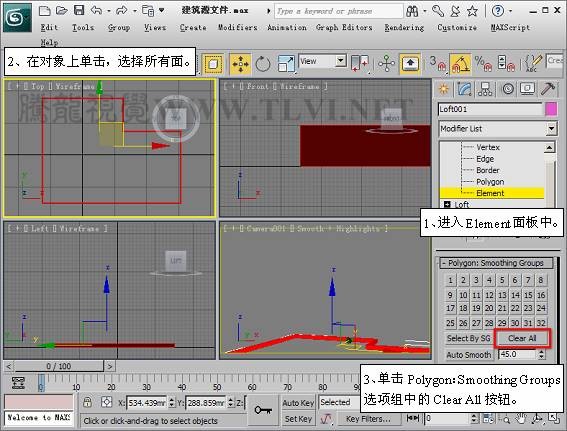Open the Utilities hammer panel tab
Screen dimensions: 567x431
pyautogui.click(x=548, y=89)
